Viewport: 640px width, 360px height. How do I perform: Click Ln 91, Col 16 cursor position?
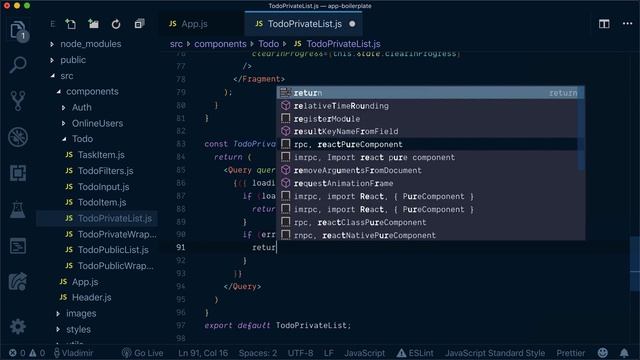pos(203,353)
